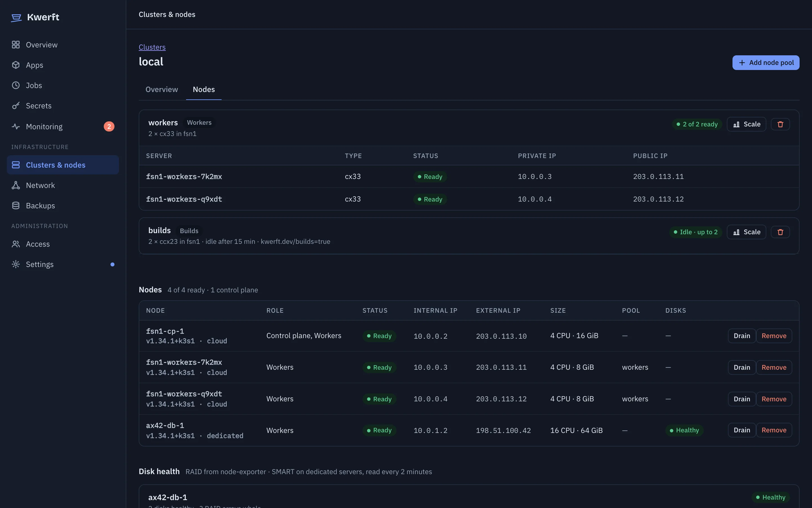This screenshot has height=508, width=812.
Task: Scale the builds pool
Action: coord(746,232)
